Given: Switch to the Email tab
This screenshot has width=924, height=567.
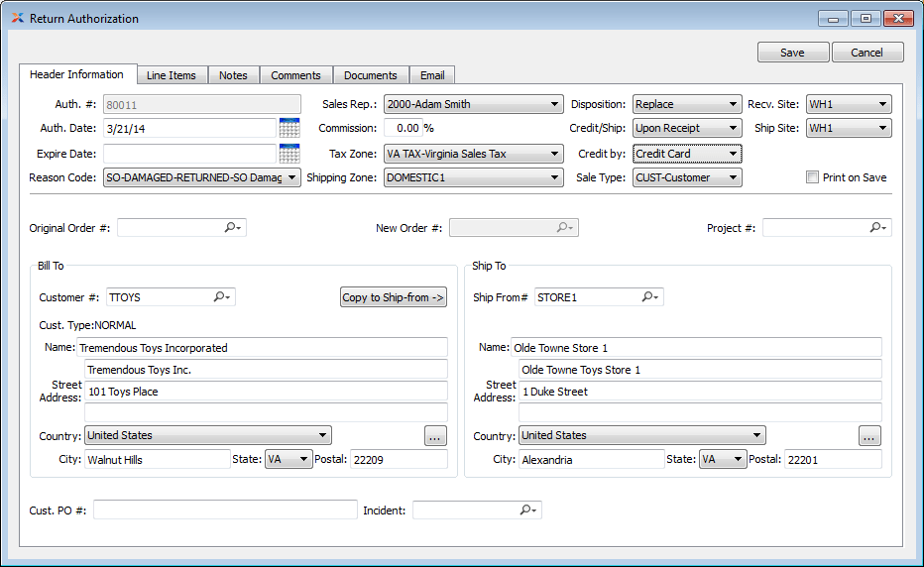Looking at the screenshot, I should (432, 75).
